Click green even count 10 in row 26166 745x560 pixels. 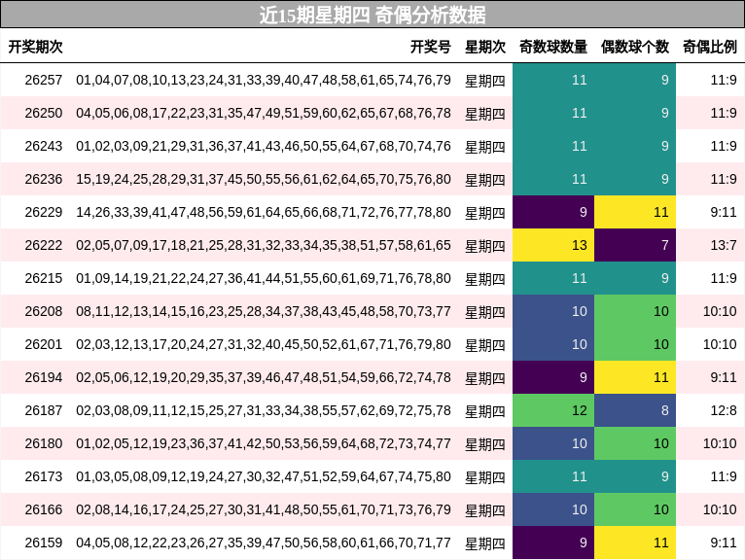[x=635, y=509]
